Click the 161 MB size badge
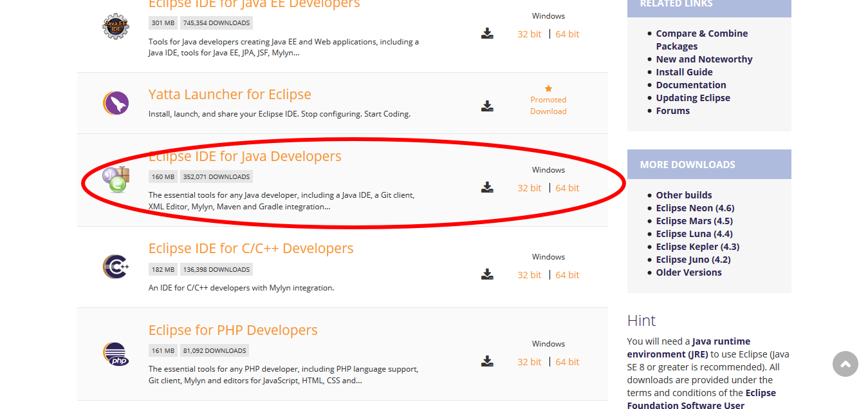This screenshot has width=868, height=409. point(163,351)
